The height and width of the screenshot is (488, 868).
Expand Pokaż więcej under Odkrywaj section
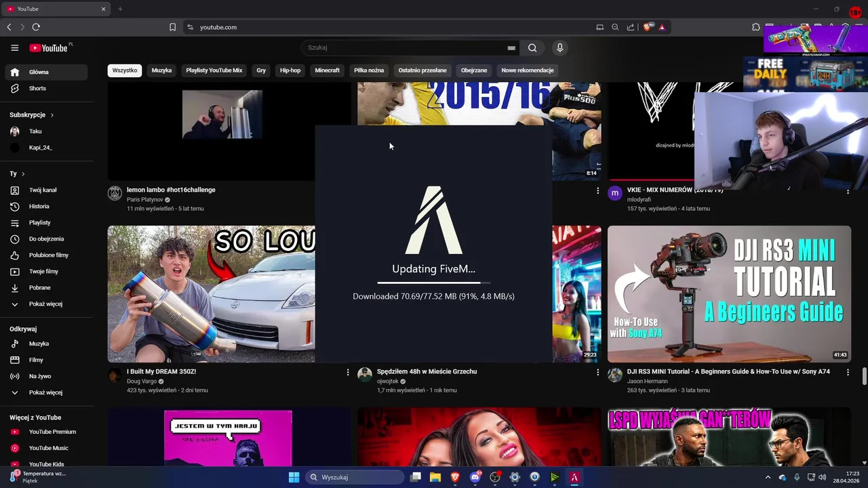(46, 392)
